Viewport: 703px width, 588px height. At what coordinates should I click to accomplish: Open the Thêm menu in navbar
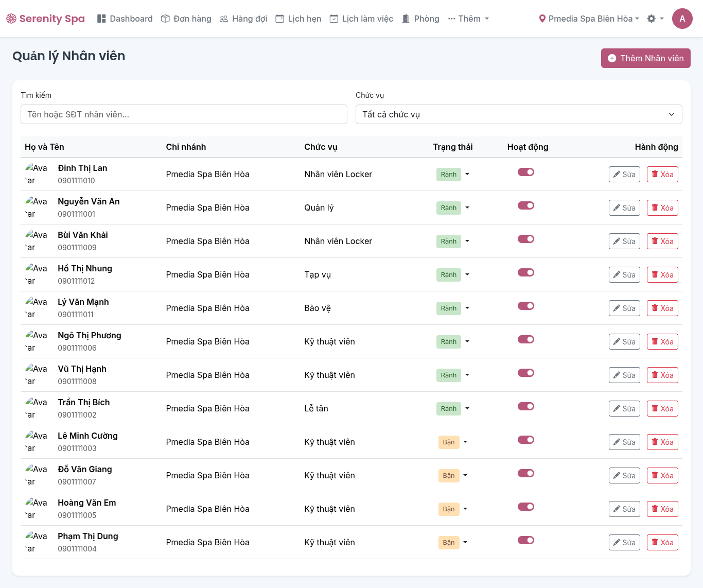[468, 19]
